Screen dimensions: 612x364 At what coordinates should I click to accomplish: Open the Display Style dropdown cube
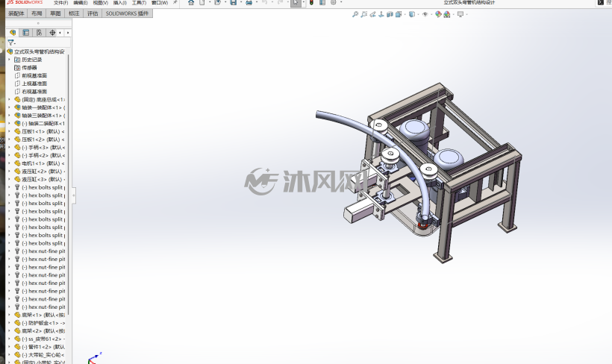tap(412, 14)
